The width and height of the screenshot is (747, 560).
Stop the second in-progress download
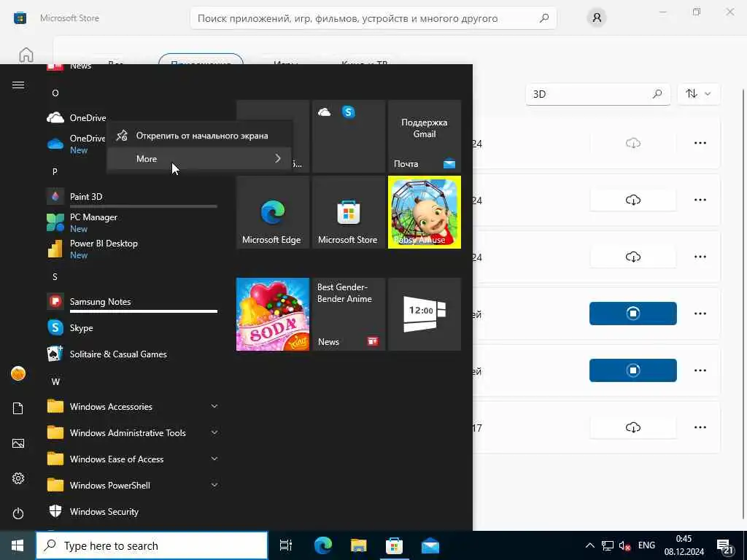(x=632, y=370)
